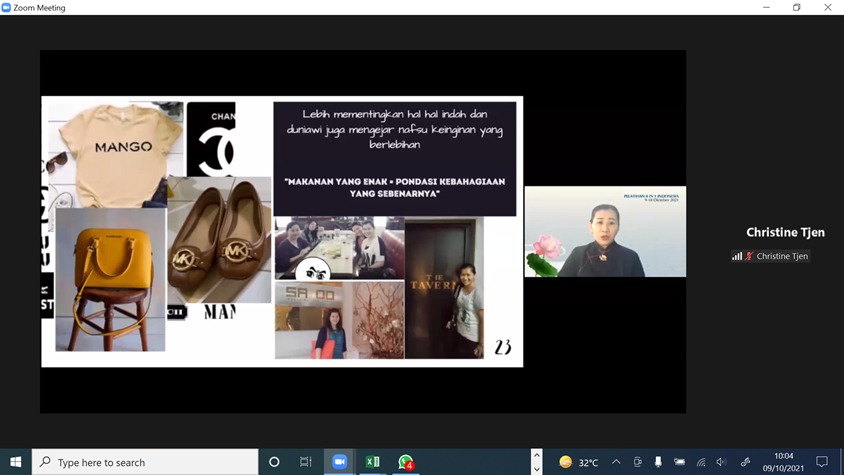Click the "Lebih mementingkan hal hal indah" text

pyautogui.click(x=395, y=129)
